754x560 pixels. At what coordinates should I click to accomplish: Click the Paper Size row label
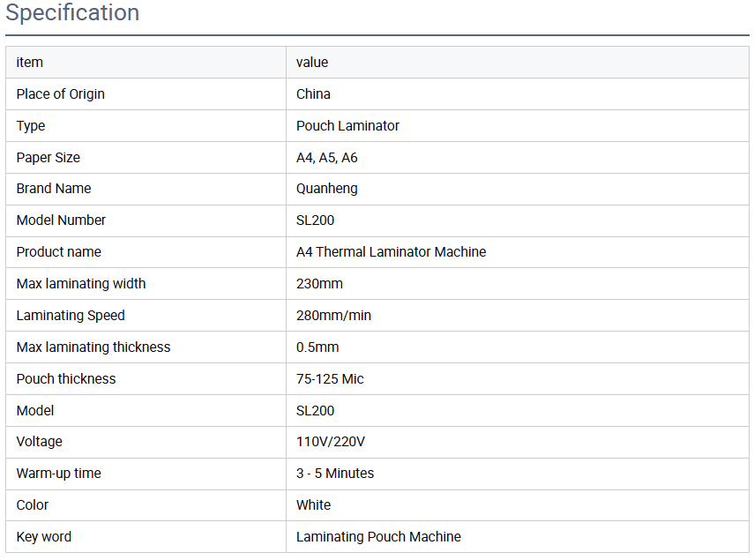click(x=49, y=158)
